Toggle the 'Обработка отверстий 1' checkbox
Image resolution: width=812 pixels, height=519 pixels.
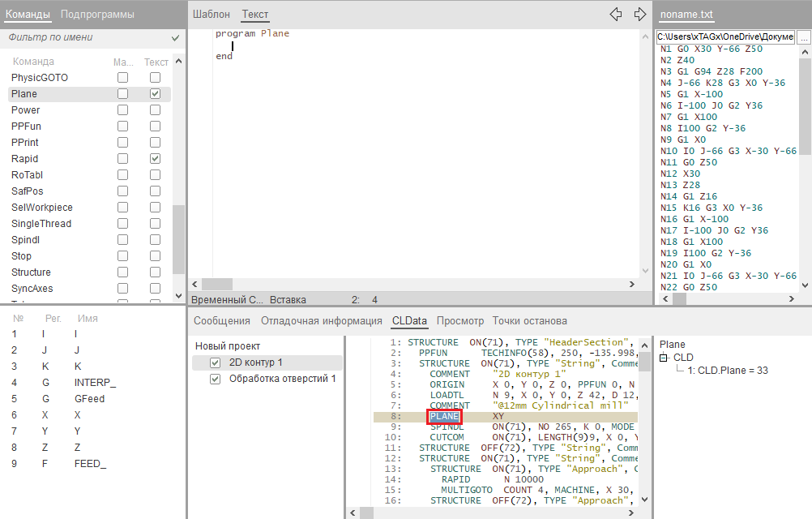pyautogui.click(x=215, y=379)
